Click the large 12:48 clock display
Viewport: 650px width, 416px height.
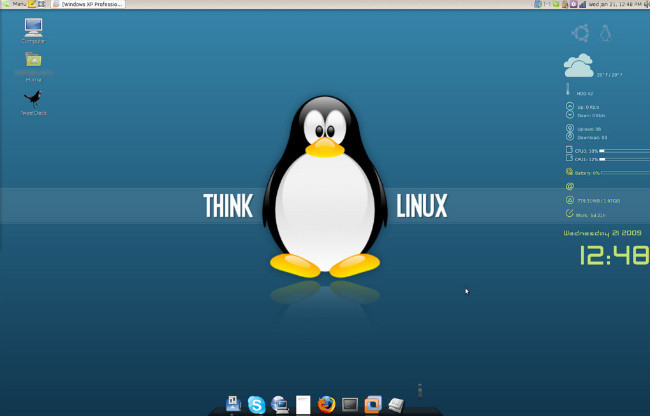[x=608, y=256]
